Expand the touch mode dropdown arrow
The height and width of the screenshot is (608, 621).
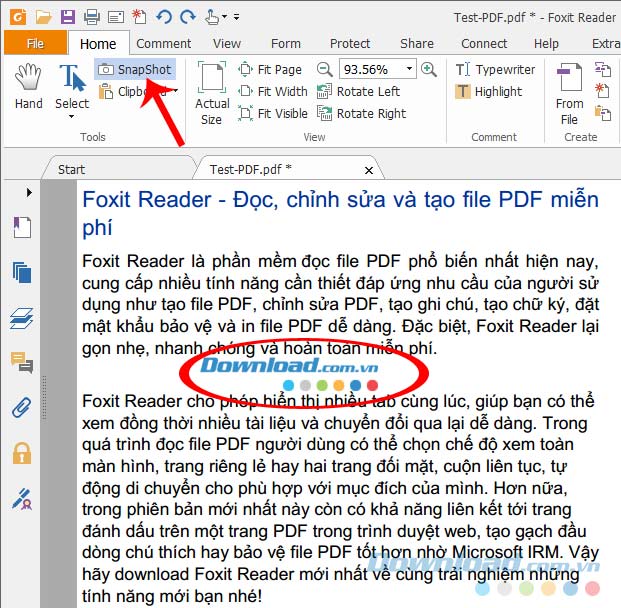pyautogui.click(x=224, y=17)
